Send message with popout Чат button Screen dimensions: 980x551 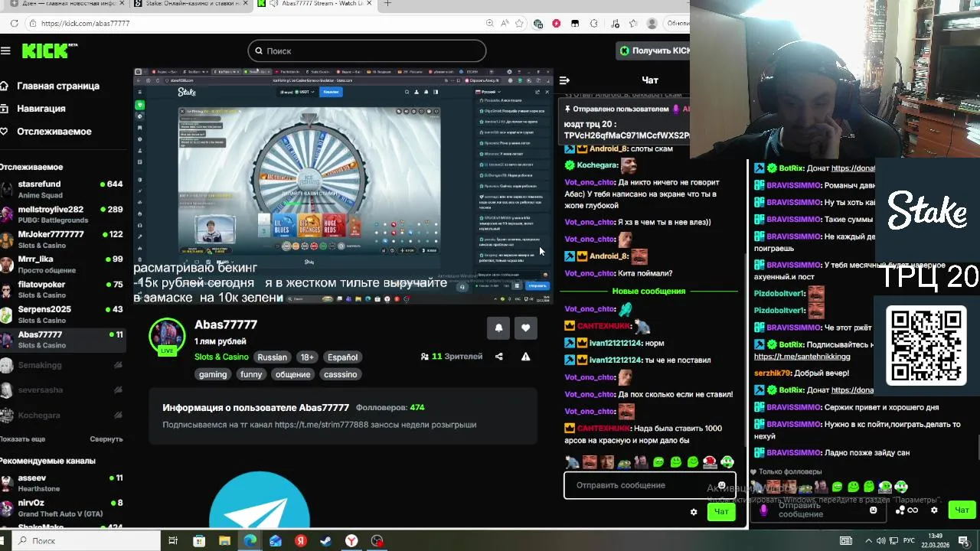(962, 510)
